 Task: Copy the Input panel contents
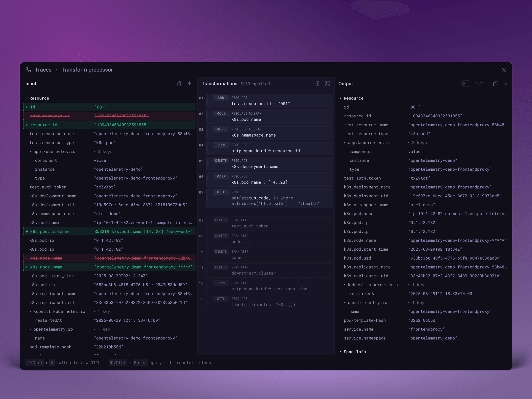(180, 84)
